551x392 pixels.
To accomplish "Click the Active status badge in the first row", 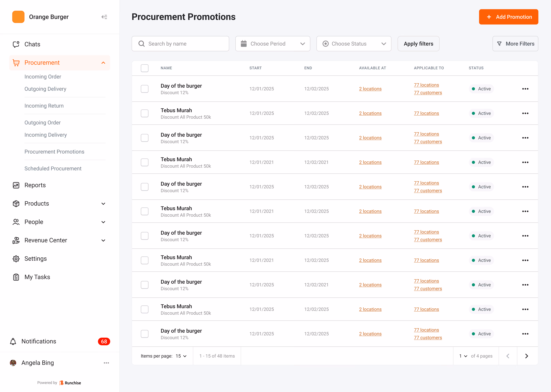I will (481, 89).
